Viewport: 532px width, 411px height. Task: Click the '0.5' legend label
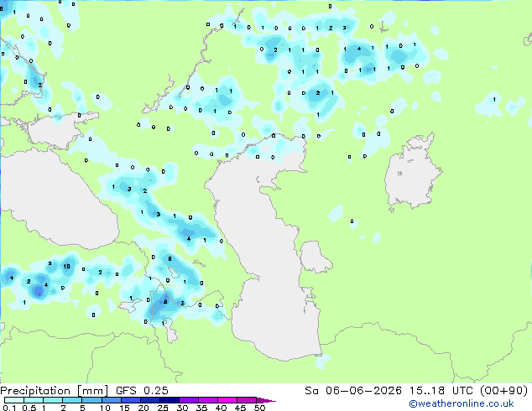(29, 408)
